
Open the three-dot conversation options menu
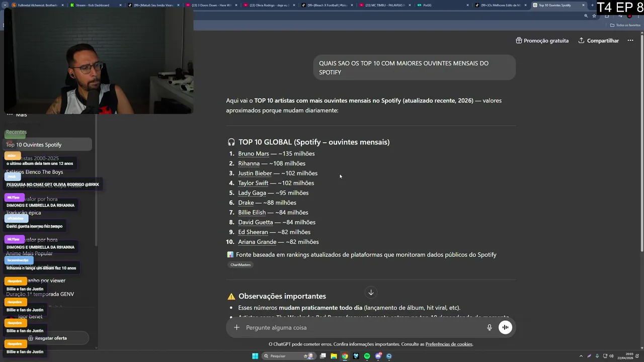coord(630,41)
